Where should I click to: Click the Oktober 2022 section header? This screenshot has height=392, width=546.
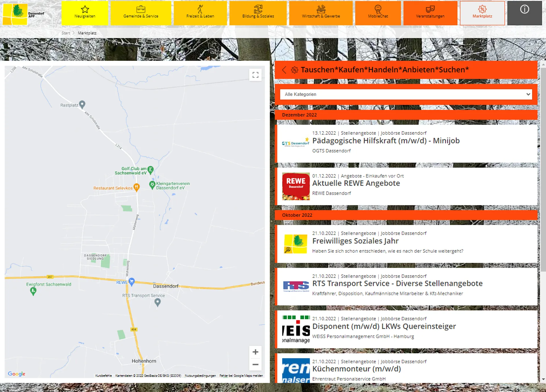tap(406, 215)
